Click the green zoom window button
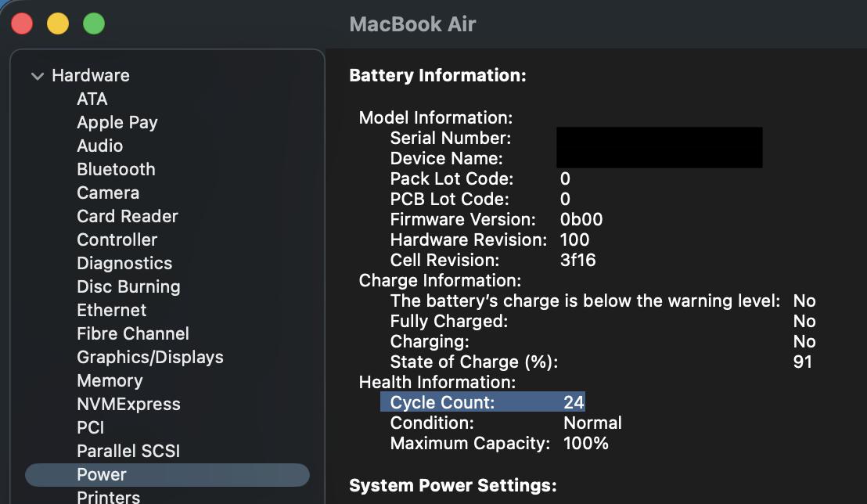The width and height of the screenshot is (867, 504). point(94,23)
